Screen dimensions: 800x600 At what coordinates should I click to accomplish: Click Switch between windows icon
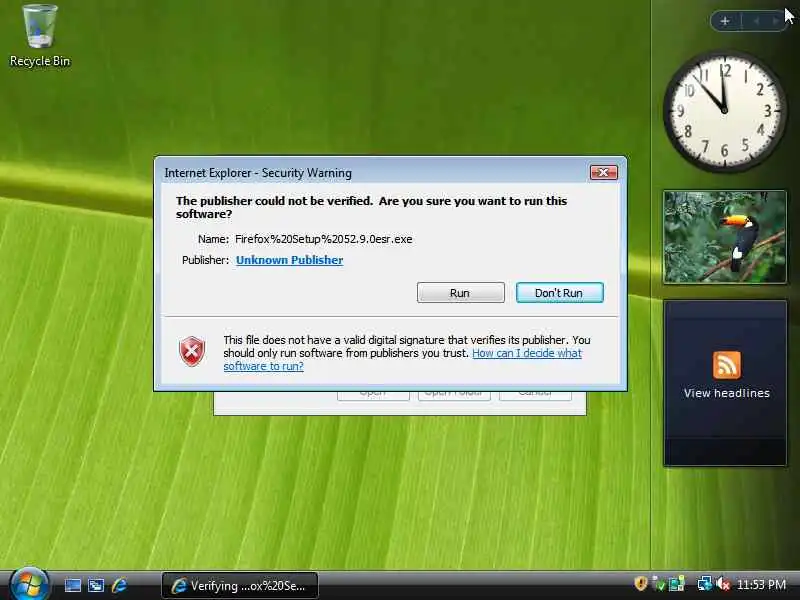pyautogui.click(x=96, y=585)
